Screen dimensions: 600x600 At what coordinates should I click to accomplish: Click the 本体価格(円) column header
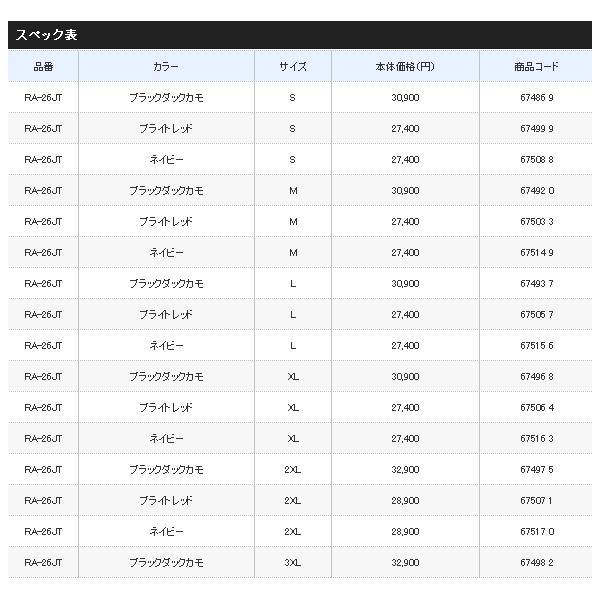click(x=405, y=67)
